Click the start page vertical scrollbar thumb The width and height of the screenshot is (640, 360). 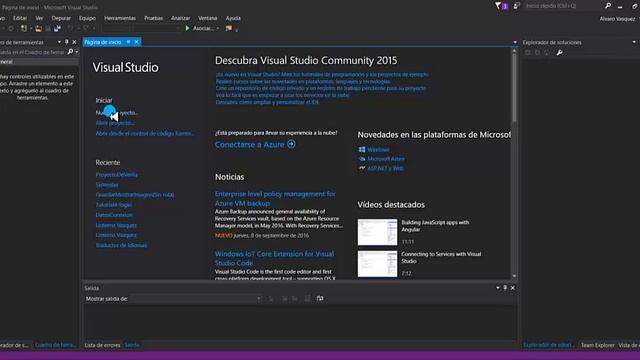[x=514, y=88]
